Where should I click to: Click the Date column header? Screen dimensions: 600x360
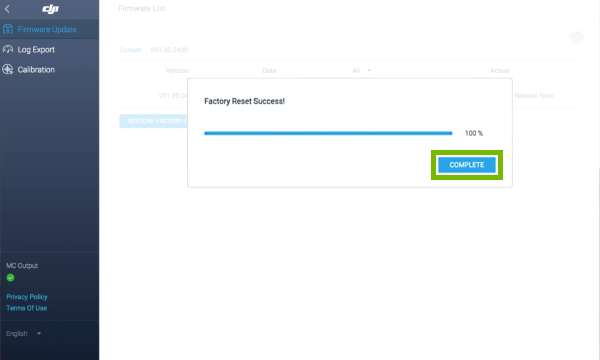pyautogui.click(x=269, y=70)
